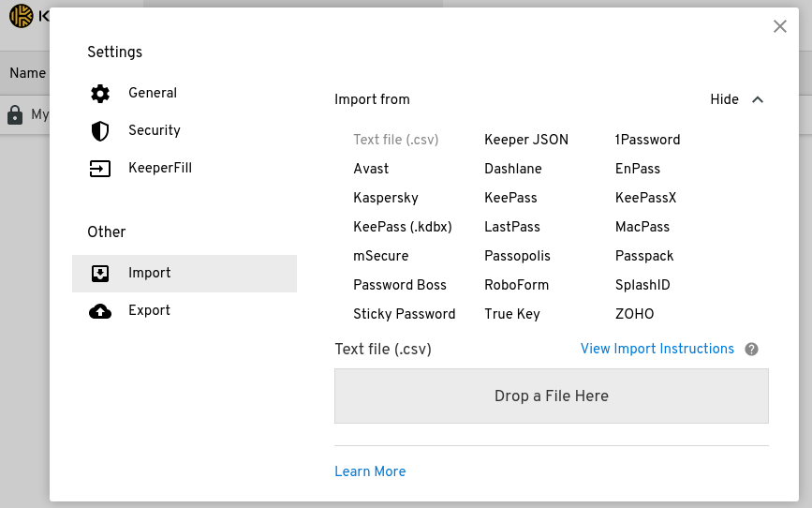Click the Export cloud upload icon
This screenshot has width=812, height=508.
coord(100,311)
